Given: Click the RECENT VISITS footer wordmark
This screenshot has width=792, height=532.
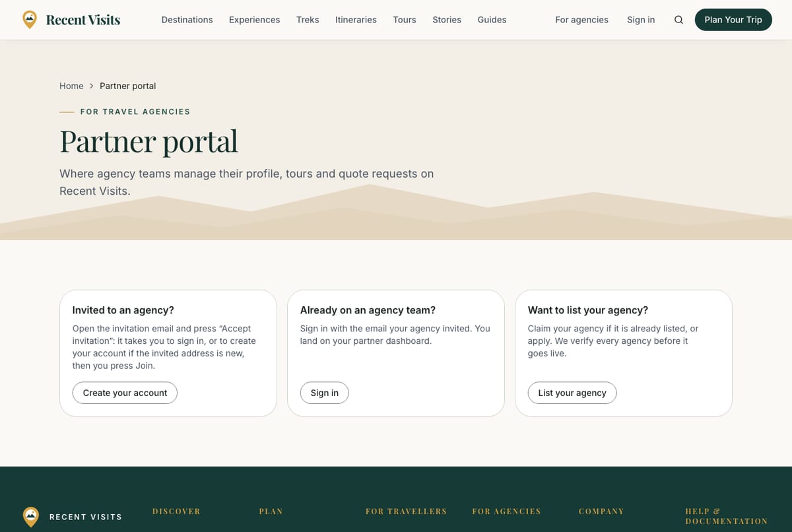Looking at the screenshot, I should (x=86, y=517).
